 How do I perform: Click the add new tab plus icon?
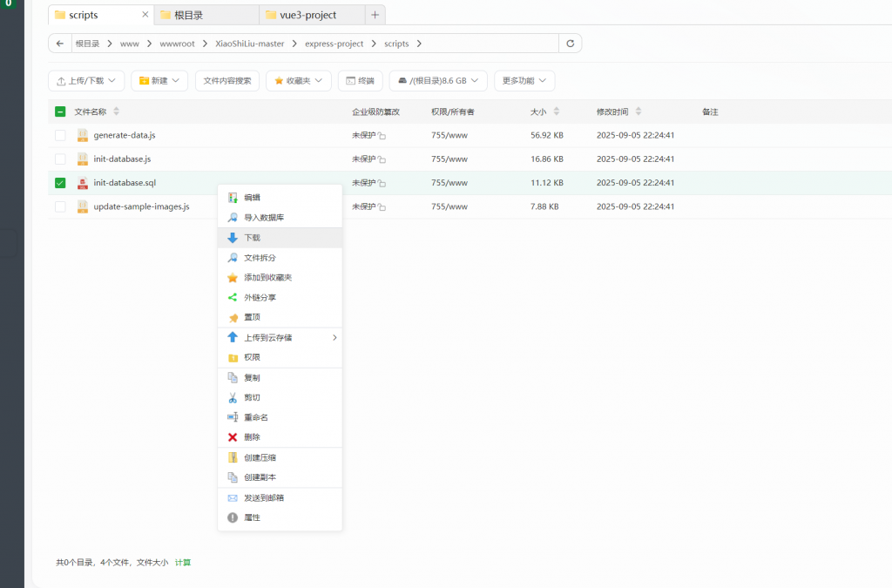pos(375,15)
